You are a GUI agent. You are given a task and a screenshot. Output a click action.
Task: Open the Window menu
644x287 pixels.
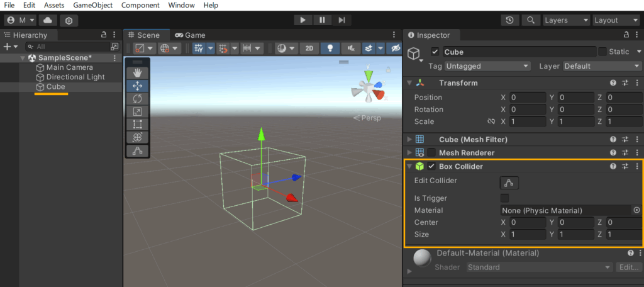183,5
